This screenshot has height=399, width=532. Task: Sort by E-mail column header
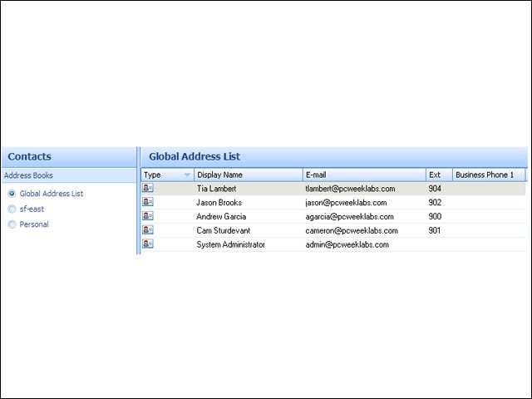point(364,175)
